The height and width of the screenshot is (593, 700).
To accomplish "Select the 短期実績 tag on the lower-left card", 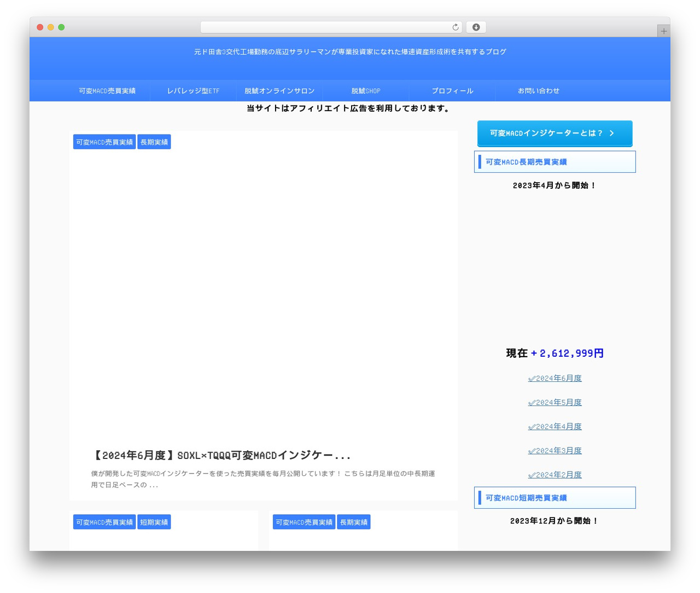I will [154, 522].
